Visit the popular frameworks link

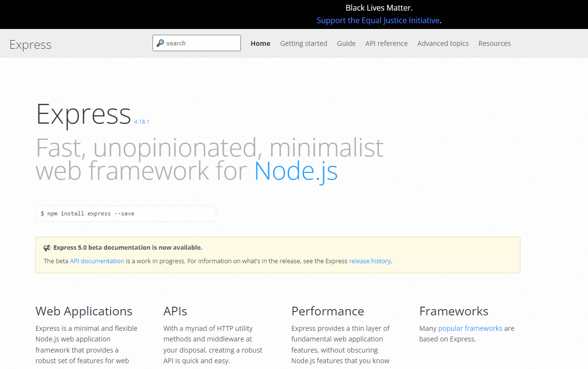470,328
